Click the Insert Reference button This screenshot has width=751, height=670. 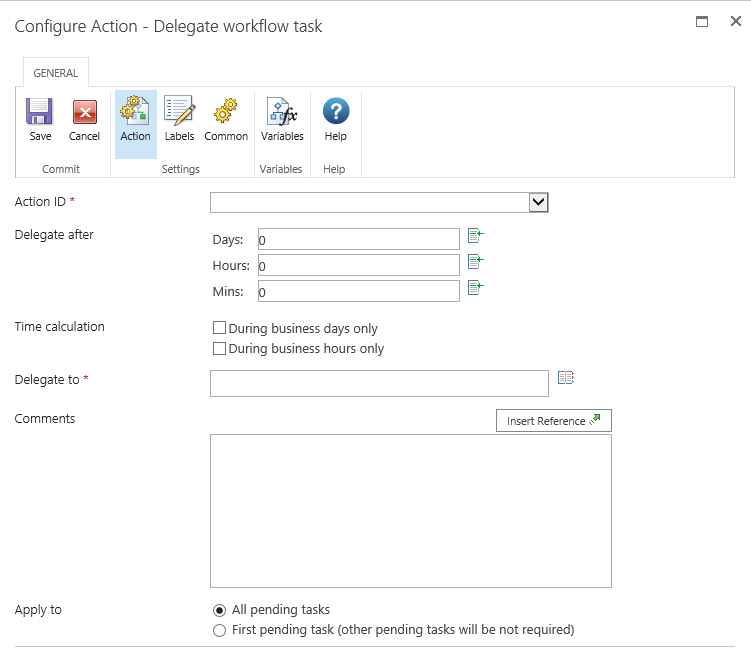click(x=553, y=421)
